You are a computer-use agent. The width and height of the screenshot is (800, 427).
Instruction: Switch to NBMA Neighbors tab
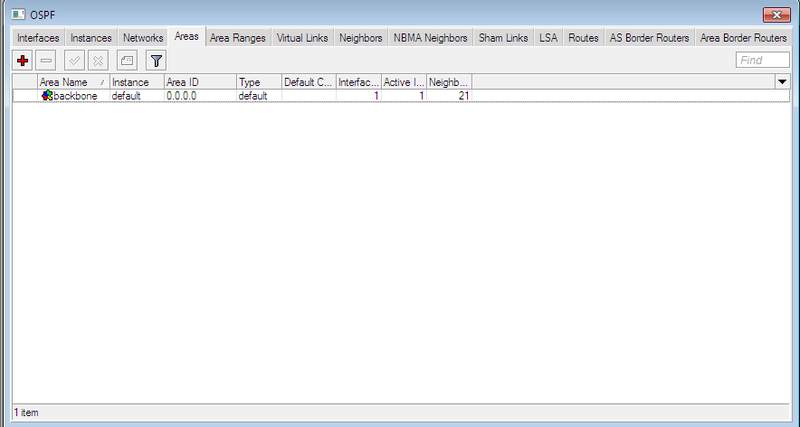pyautogui.click(x=431, y=38)
